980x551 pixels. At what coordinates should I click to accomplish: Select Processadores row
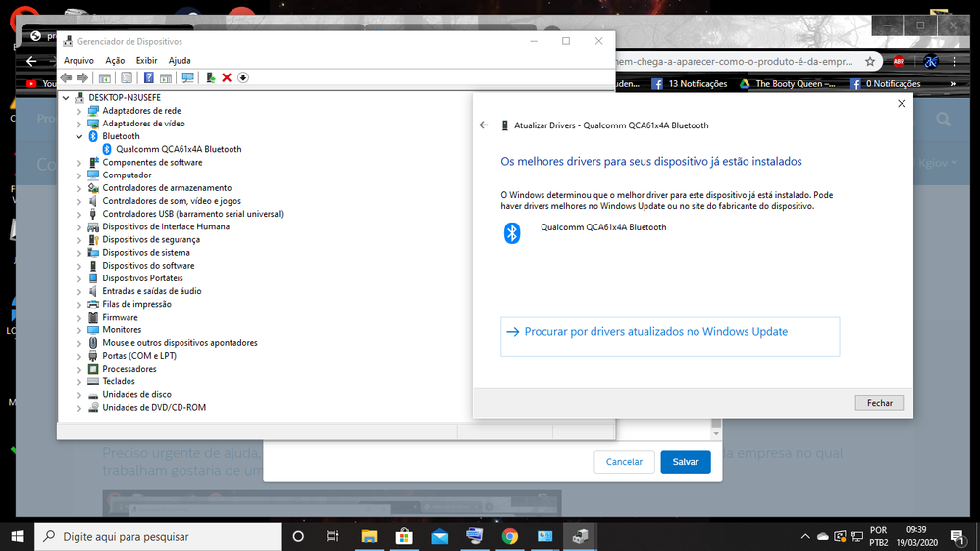[129, 369]
